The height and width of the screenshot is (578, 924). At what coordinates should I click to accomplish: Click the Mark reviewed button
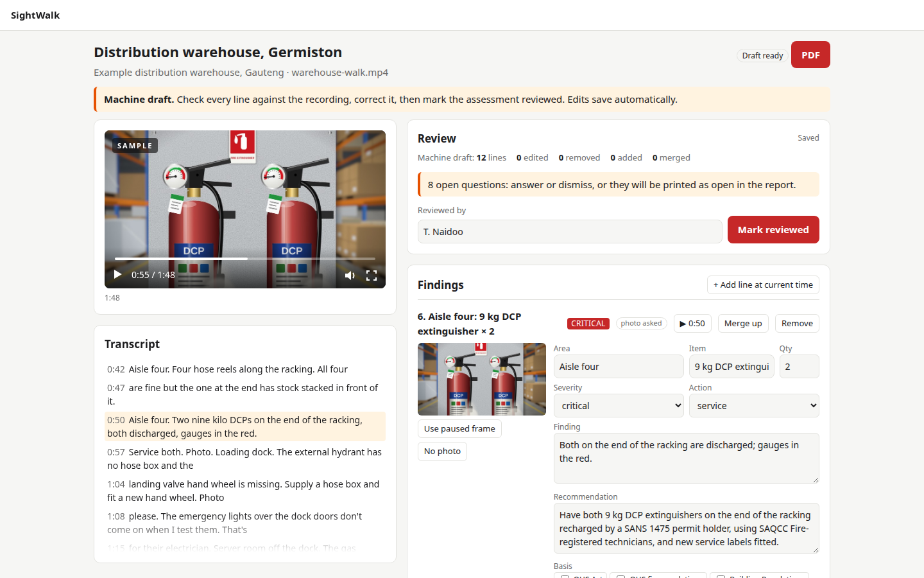773,230
